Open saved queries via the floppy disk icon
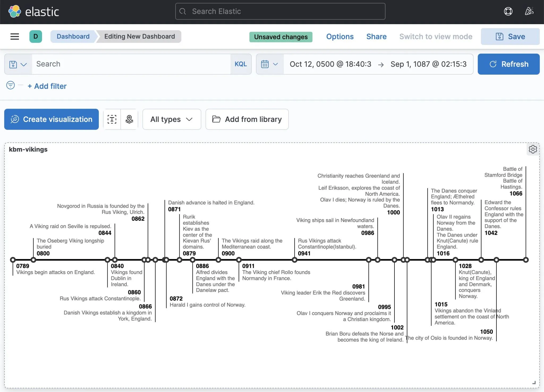544x392 pixels. click(12, 64)
